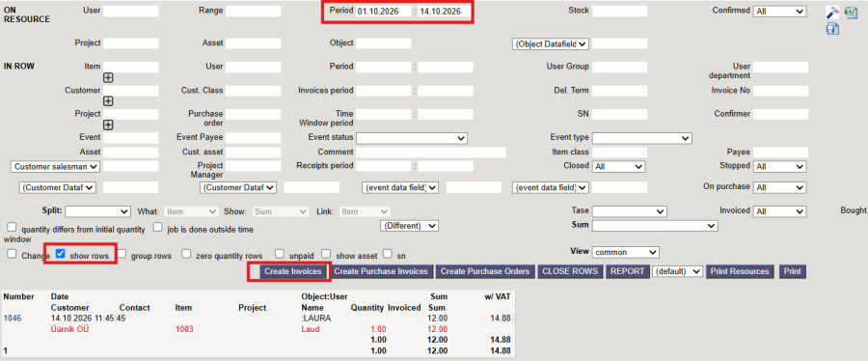Viewport: 868px width, 361px height.
Task: Click the Create Purchase Orders button
Action: tap(485, 271)
